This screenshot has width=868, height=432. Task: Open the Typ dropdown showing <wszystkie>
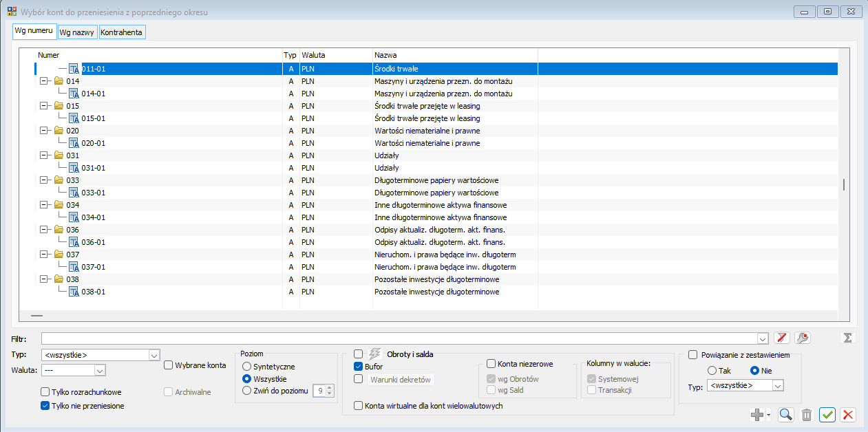(100, 355)
